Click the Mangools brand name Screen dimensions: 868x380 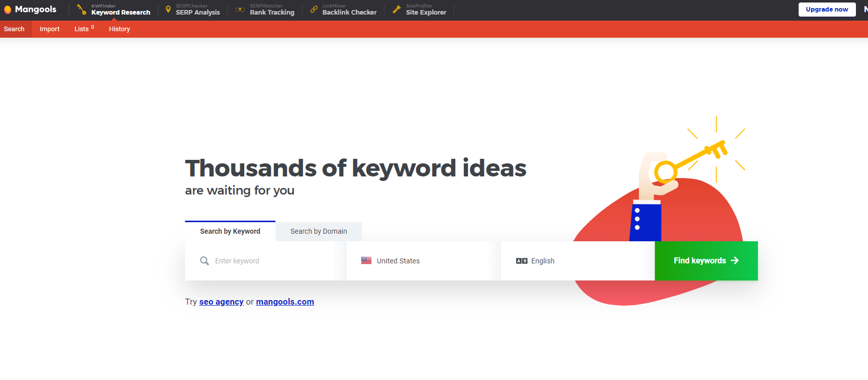pyautogui.click(x=36, y=10)
